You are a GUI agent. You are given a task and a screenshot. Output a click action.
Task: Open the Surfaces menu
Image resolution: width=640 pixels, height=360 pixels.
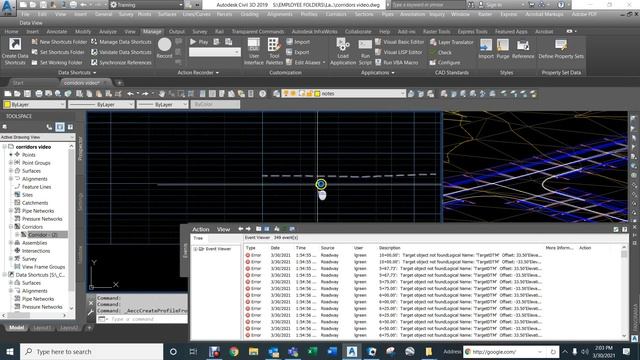click(167, 14)
